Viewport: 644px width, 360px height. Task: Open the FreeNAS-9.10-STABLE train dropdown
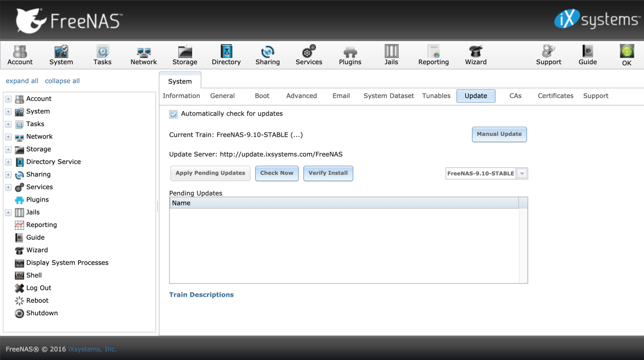tap(522, 173)
